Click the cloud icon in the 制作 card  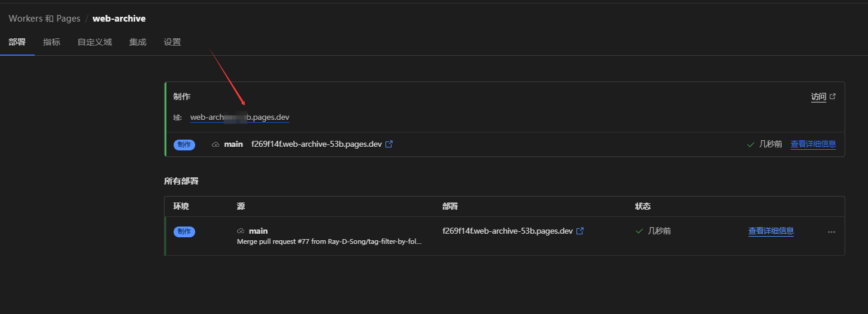216,144
